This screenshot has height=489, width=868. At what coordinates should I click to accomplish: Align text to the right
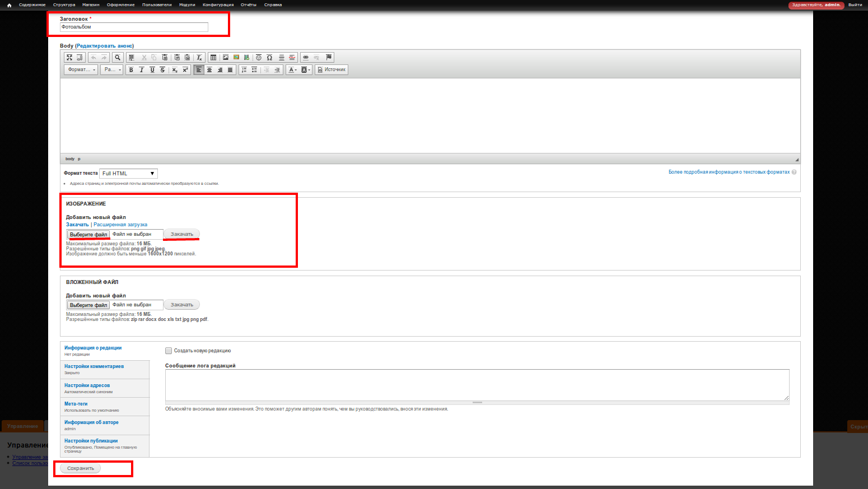point(220,70)
